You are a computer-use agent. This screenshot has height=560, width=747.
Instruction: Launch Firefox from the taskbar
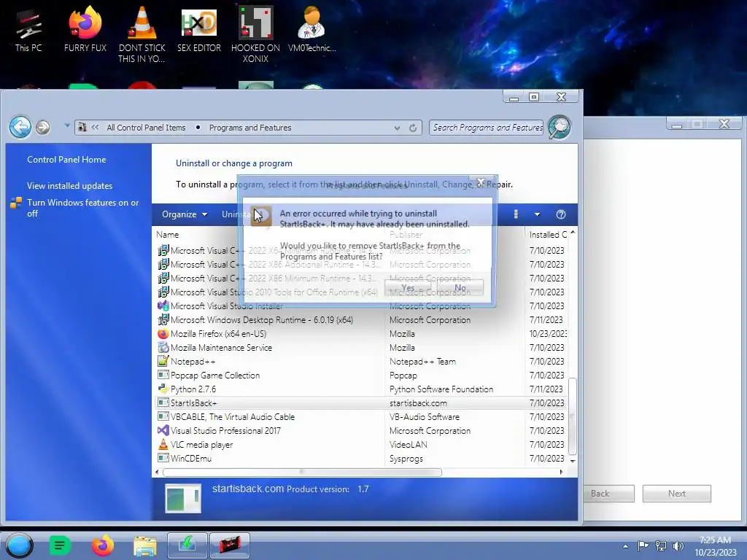point(102,545)
